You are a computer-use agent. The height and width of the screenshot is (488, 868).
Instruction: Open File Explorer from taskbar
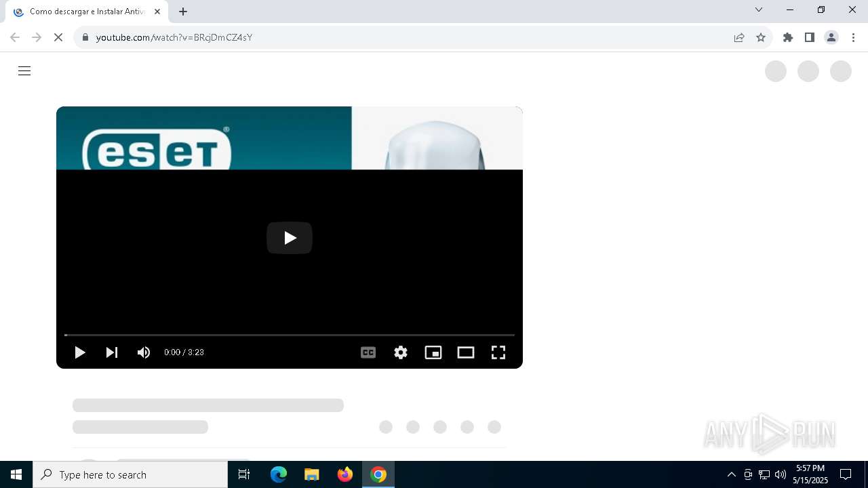pos(312,474)
